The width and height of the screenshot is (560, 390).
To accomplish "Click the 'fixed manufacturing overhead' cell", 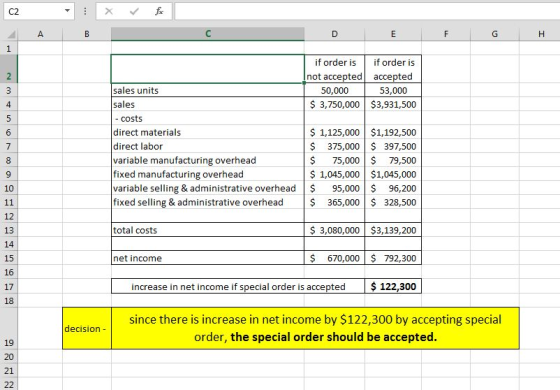I will [208, 174].
